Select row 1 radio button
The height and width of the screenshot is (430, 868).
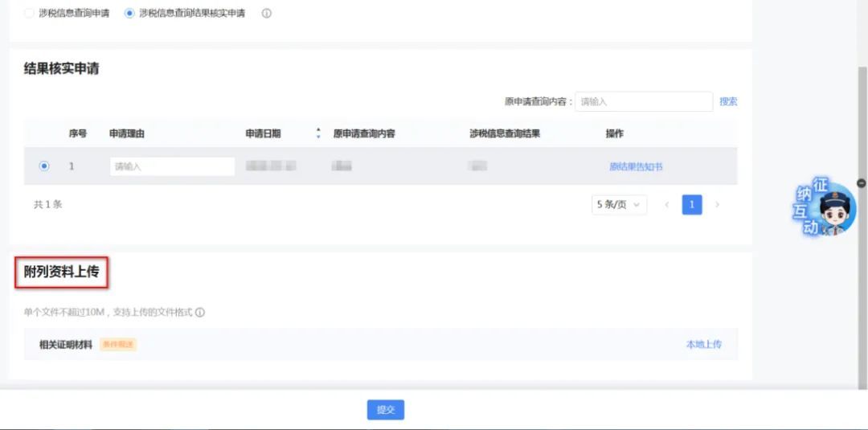pyautogui.click(x=44, y=166)
